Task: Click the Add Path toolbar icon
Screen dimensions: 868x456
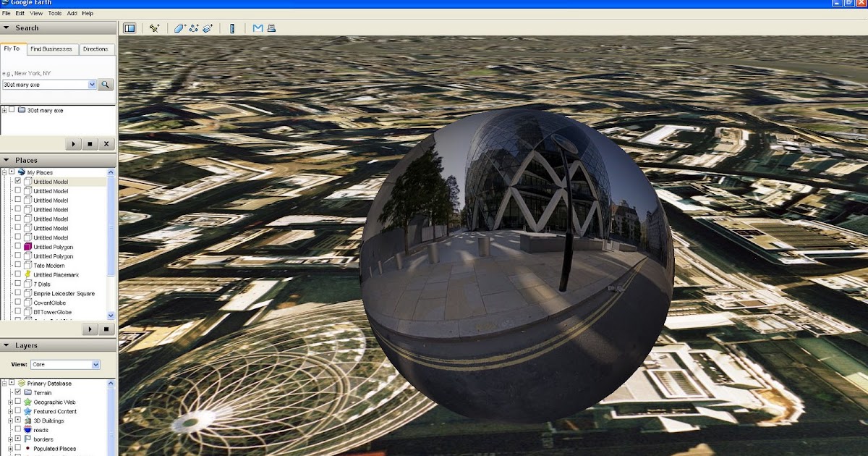Action: click(194, 28)
